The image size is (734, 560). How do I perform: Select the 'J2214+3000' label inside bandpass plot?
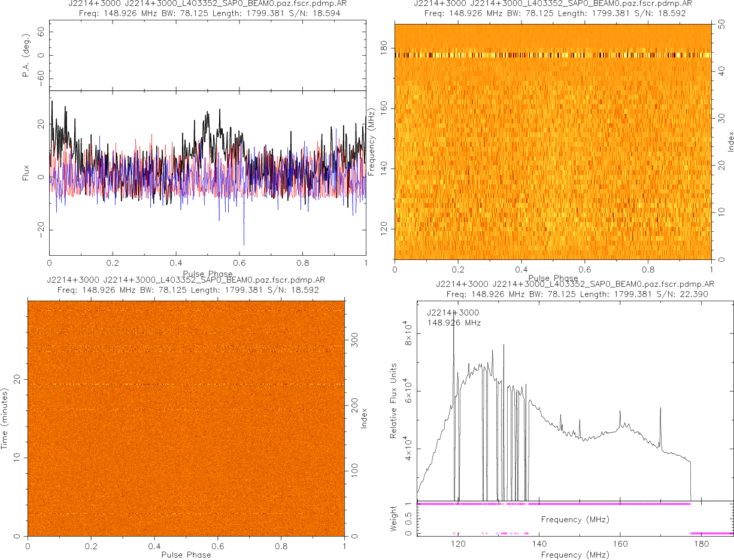(453, 313)
